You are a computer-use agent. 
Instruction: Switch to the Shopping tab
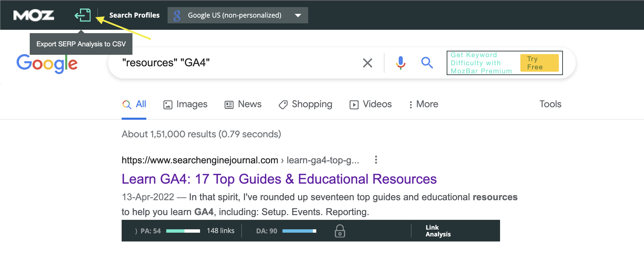305,104
